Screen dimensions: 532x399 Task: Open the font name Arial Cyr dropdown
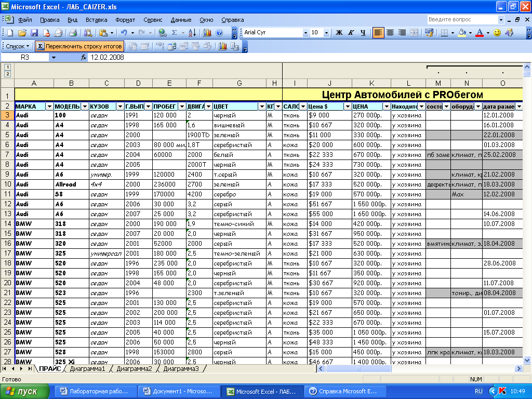(305, 33)
